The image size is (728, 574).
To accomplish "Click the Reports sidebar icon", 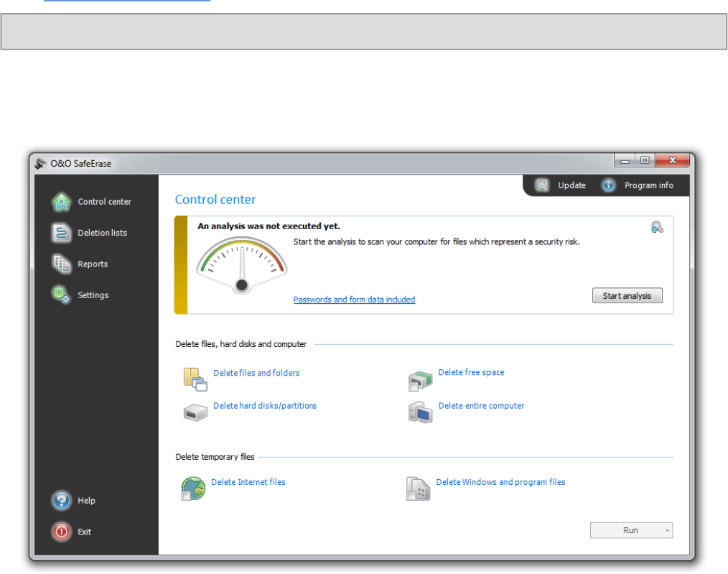I will click(x=61, y=264).
